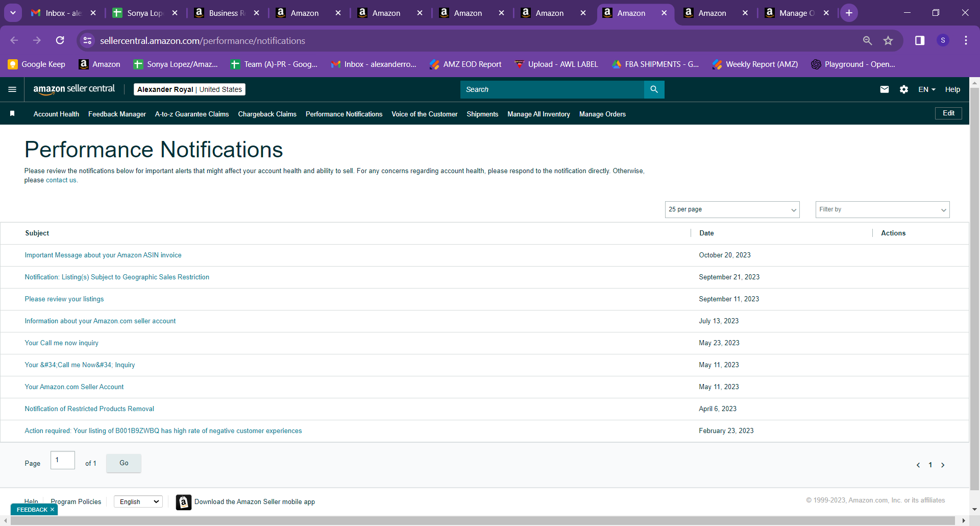This screenshot has height=526, width=980.
Task: Open Shipments in nav bar
Action: [x=482, y=114]
